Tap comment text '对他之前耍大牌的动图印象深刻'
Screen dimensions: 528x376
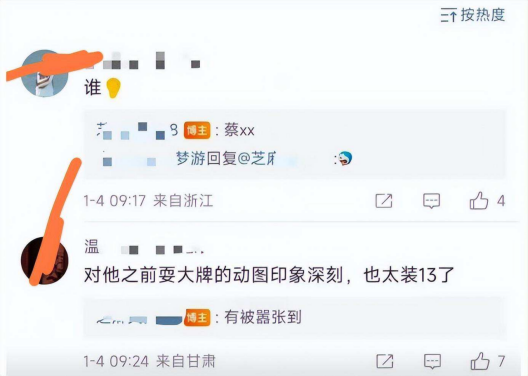click(x=213, y=275)
